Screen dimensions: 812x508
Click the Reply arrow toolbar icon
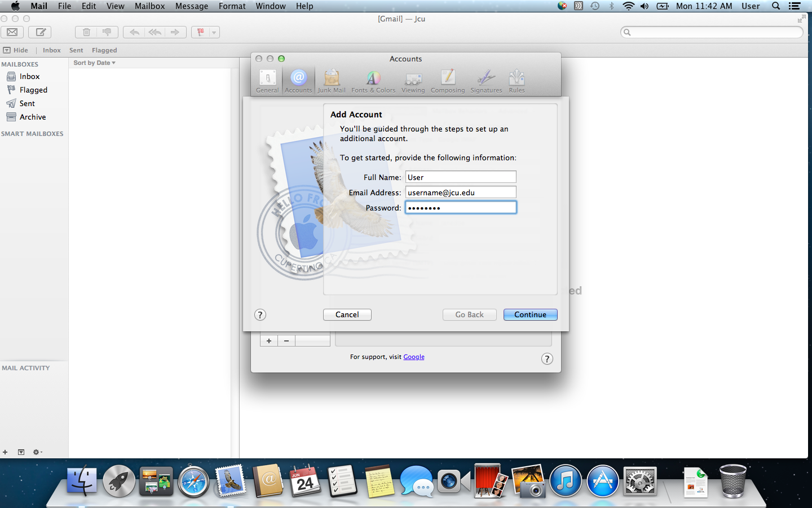coord(134,32)
